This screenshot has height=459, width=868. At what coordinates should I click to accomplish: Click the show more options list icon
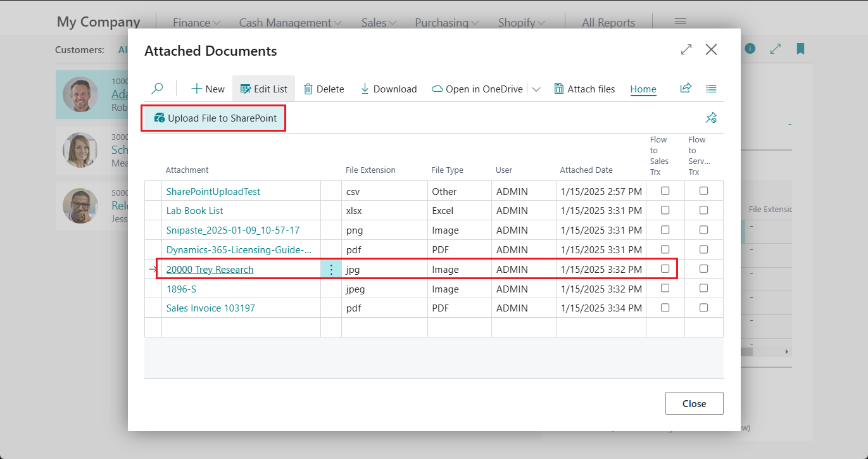click(711, 89)
